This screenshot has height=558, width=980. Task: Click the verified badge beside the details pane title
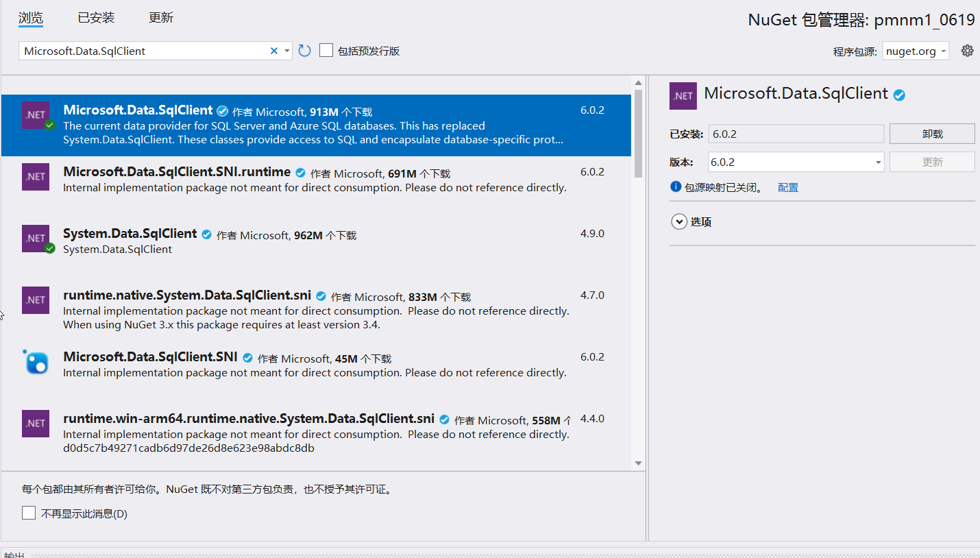[899, 95]
